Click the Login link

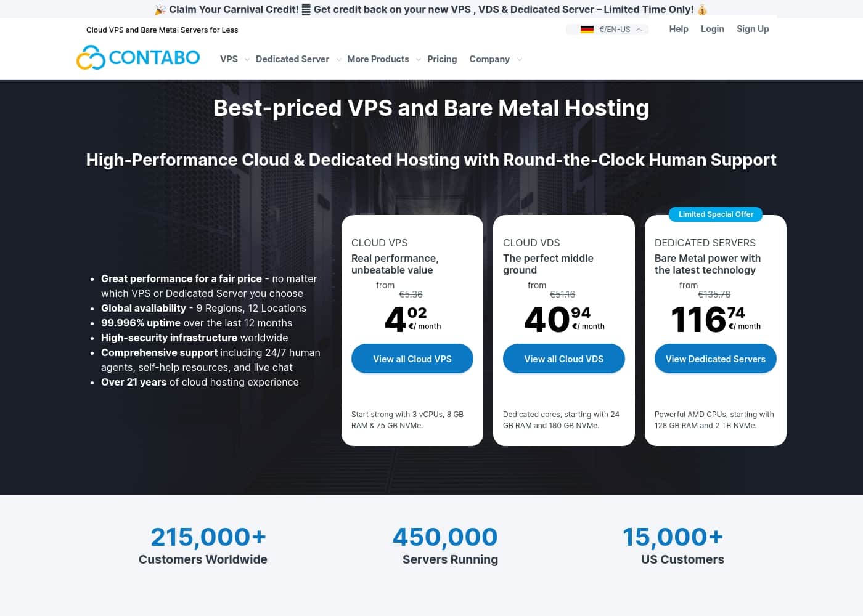pos(713,29)
